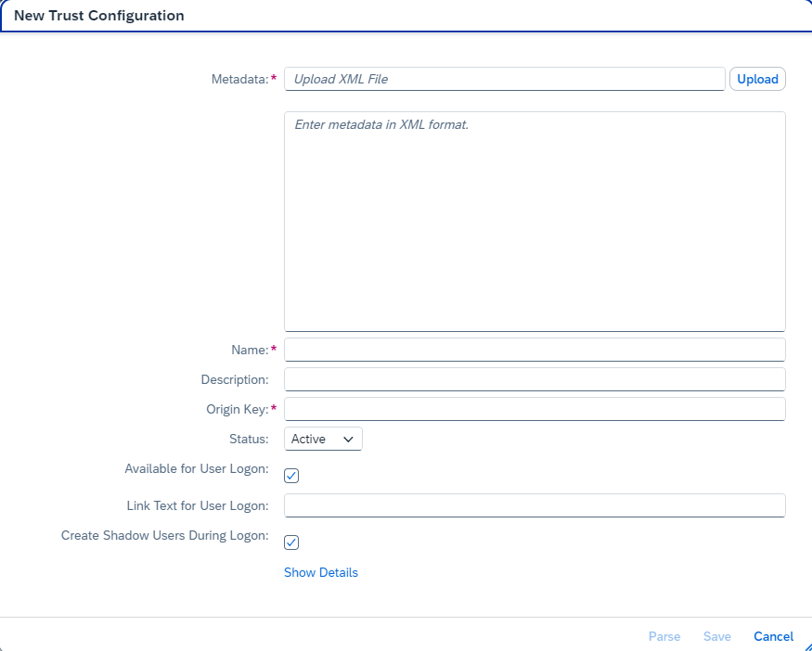Click the Upload button for metadata
This screenshot has height=651, width=812.
click(x=757, y=79)
